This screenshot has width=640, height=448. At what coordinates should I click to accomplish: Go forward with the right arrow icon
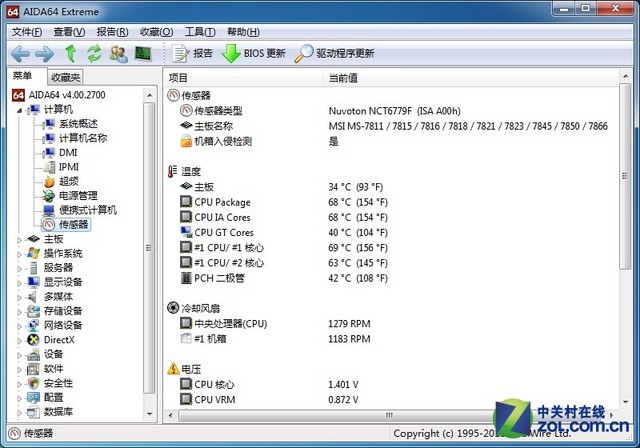[44, 54]
